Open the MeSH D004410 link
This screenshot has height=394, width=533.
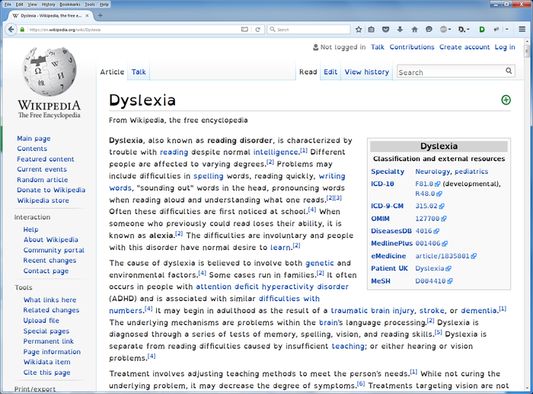pos(434,281)
